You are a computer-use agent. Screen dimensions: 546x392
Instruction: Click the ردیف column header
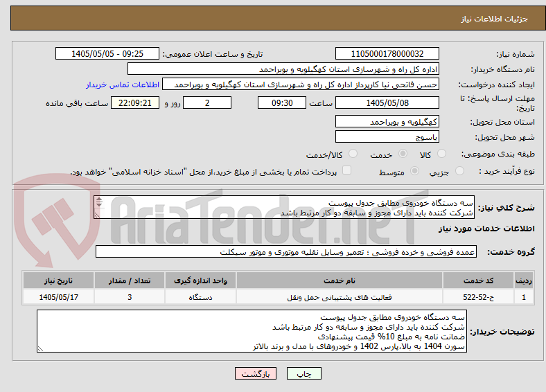coord(523,280)
